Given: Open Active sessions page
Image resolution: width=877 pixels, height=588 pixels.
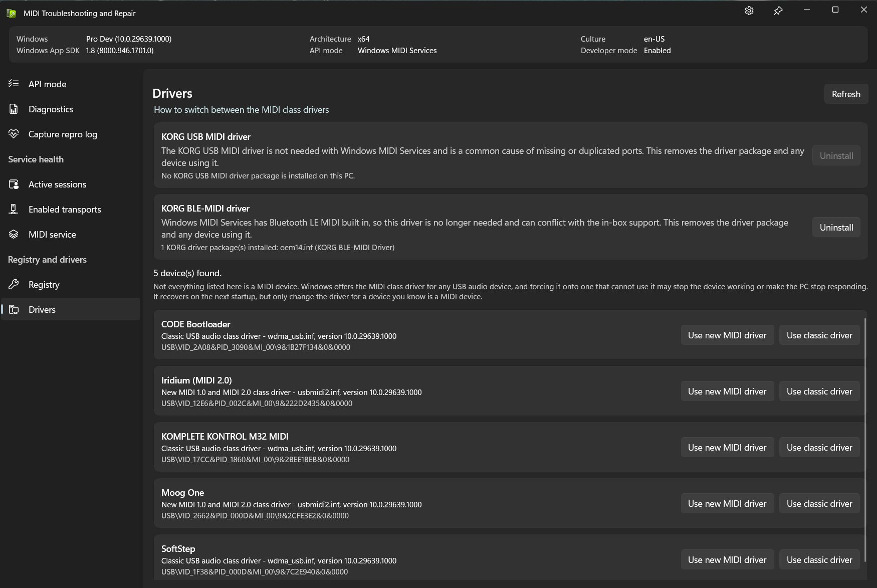Looking at the screenshot, I should pos(71,184).
